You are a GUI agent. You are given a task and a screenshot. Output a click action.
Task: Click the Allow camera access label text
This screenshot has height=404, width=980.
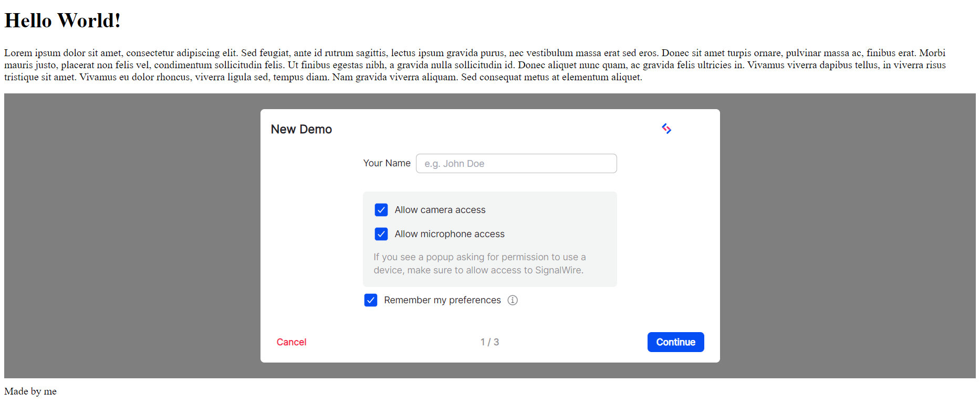440,210
